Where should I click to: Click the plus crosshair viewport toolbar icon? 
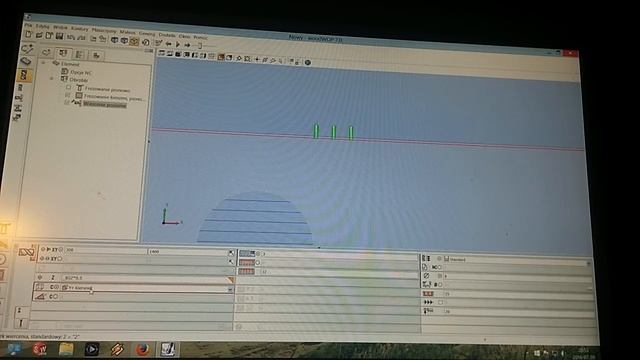257,59
